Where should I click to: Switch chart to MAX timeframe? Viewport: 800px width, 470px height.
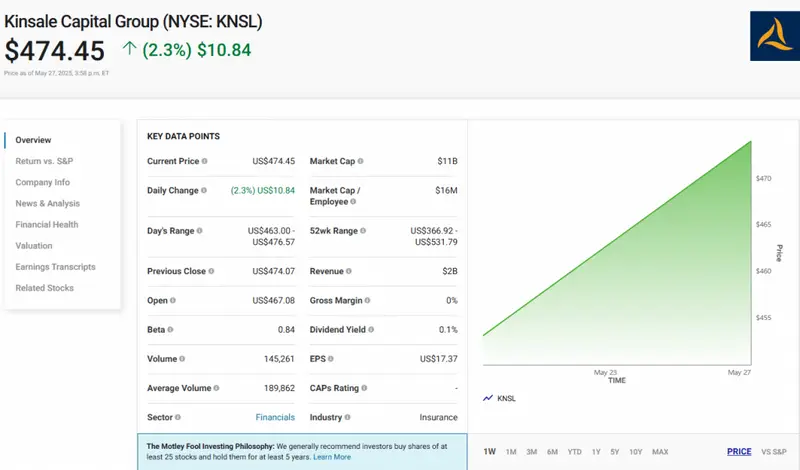660,452
